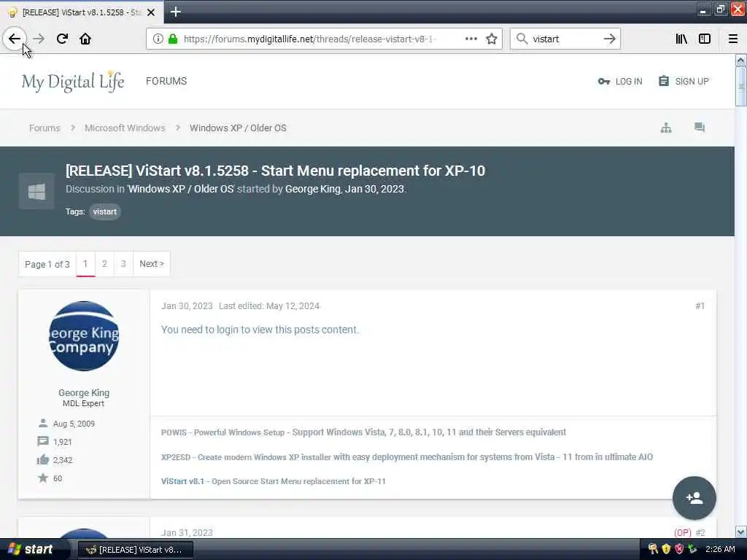Click the 'Windows XP / Older OS' header link

click(x=181, y=189)
